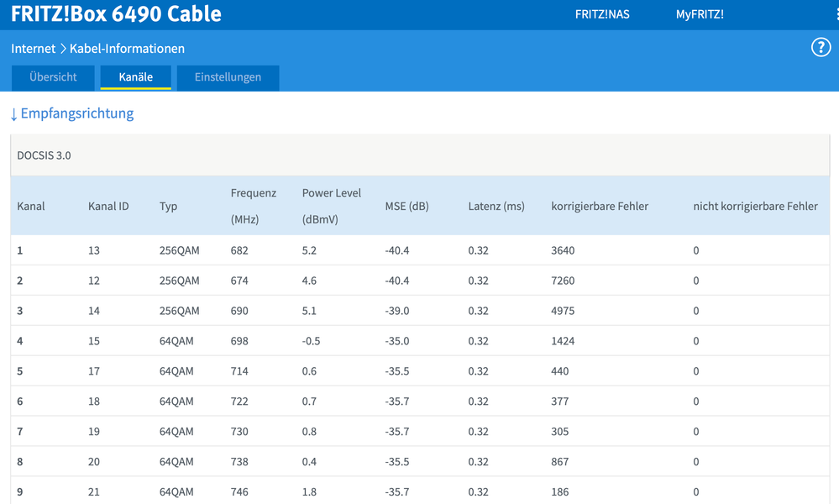This screenshot has width=839, height=504.
Task: Click 64QAM type in Kanal ID 20 row
Action: 176,462
